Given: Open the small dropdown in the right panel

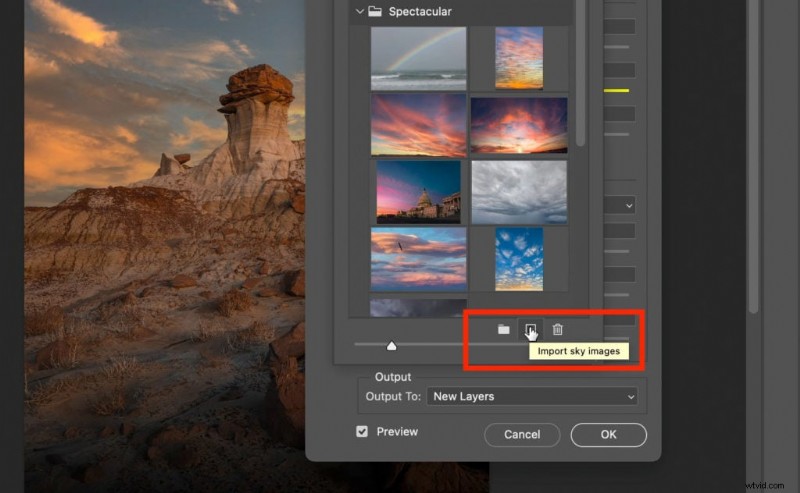Looking at the screenshot, I should pyautogui.click(x=619, y=206).
